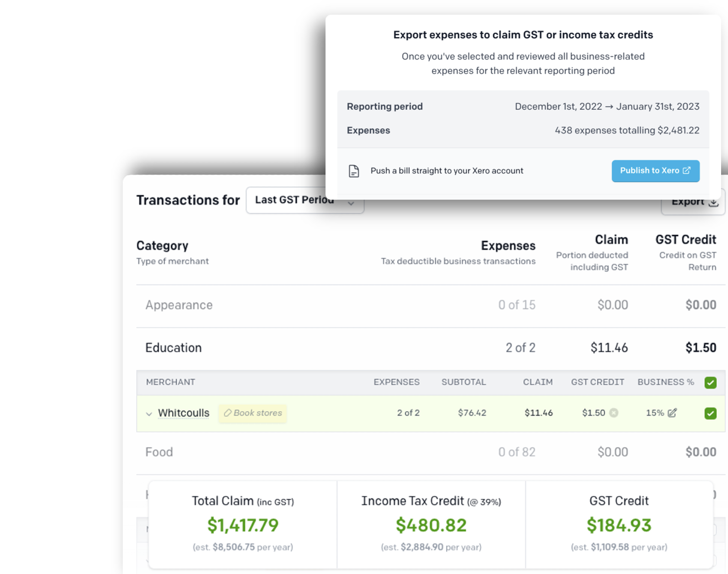Viewport: 728px width, 574px height.
Task: Click the pencil icon in the Book stores tag
Action: (x=228, y=413)
